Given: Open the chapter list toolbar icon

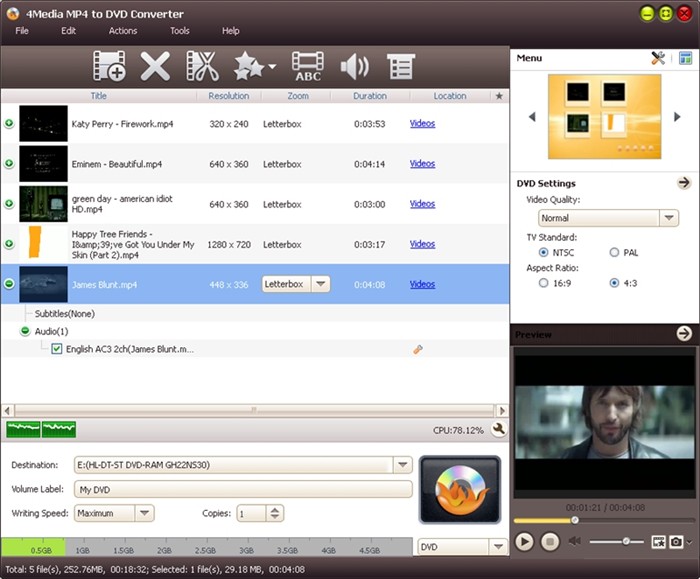Looking at the screenshot, I should (x=400, y=67).
